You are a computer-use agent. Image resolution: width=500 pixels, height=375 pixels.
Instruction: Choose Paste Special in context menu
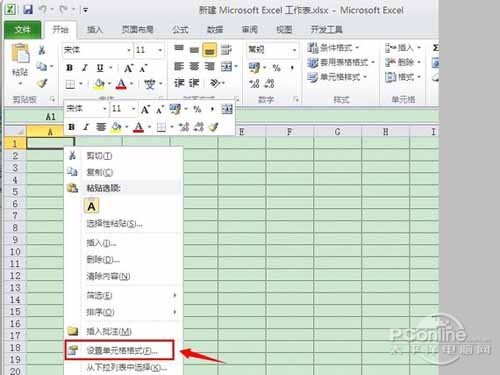[123, 223]
